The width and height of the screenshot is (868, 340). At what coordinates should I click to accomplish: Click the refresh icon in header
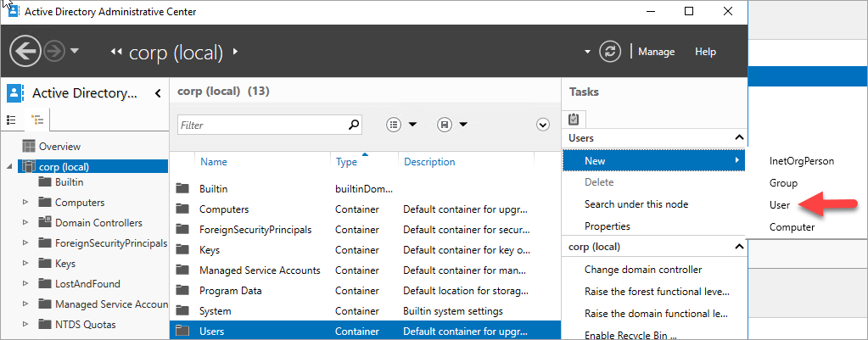click(x=610, y=52)
